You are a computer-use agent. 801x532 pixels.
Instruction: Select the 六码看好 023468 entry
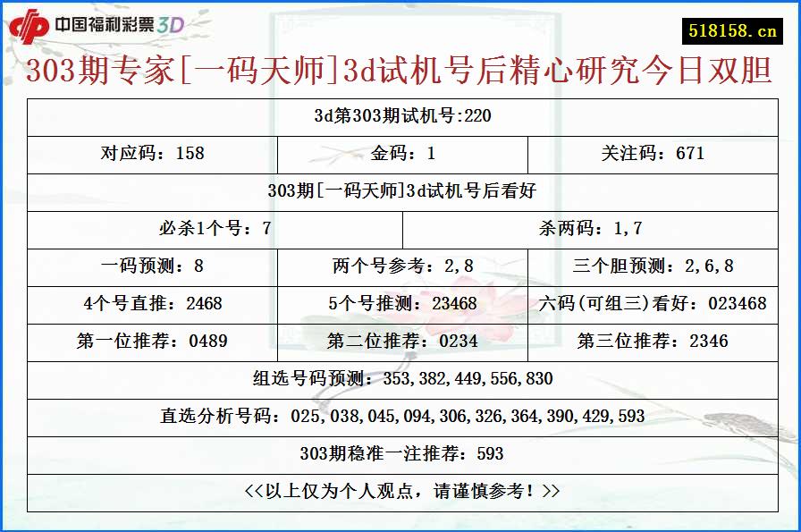(x=651, y=303)
